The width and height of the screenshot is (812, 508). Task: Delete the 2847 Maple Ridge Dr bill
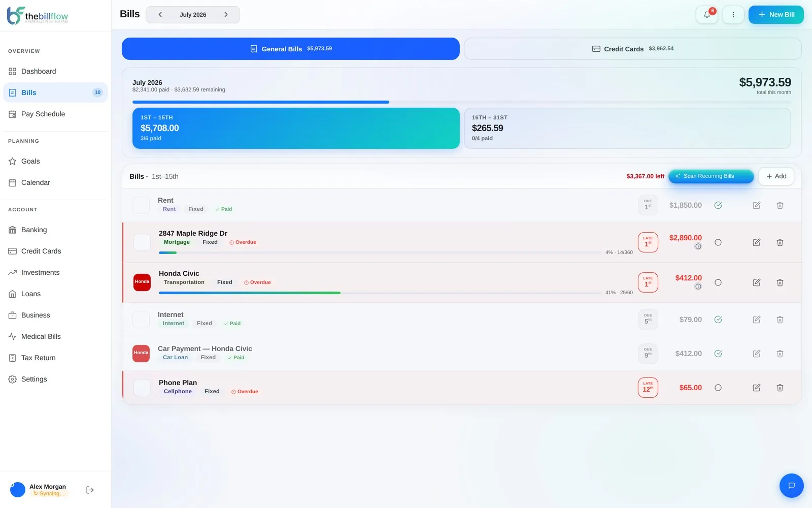(780, 242)
